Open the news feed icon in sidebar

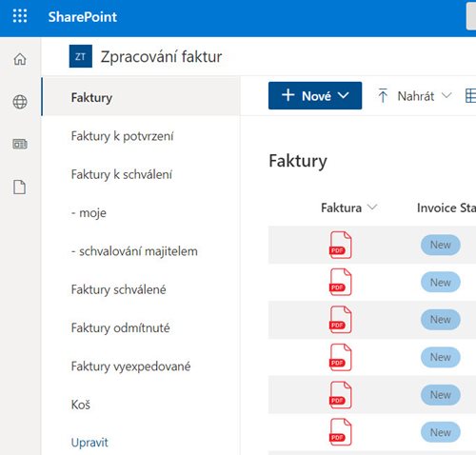[20, 144]
